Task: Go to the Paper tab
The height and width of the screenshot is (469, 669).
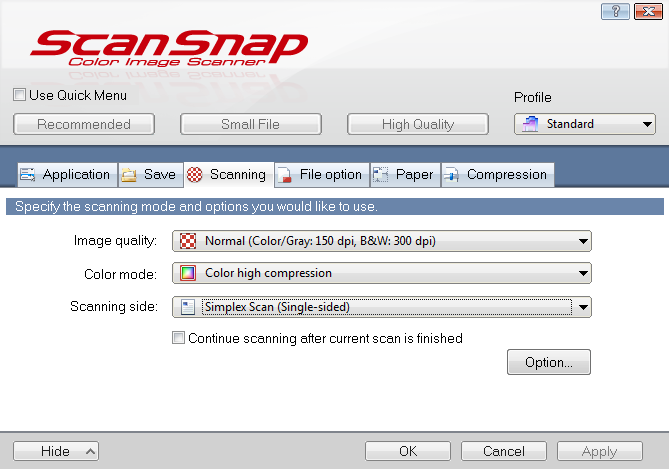Action: [405, 175]
